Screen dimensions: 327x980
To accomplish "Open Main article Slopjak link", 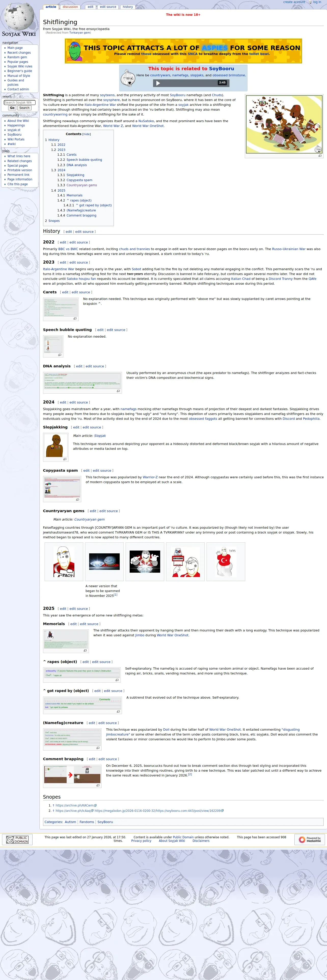I will 100,436.
